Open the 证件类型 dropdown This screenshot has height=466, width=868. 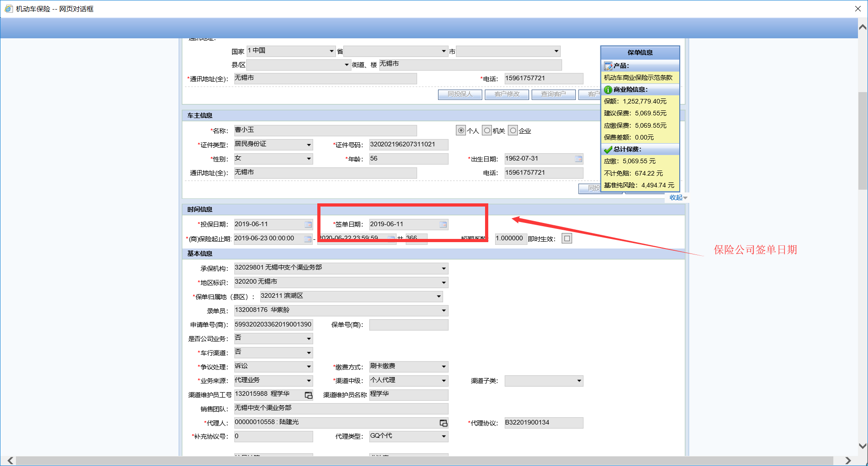309,145
